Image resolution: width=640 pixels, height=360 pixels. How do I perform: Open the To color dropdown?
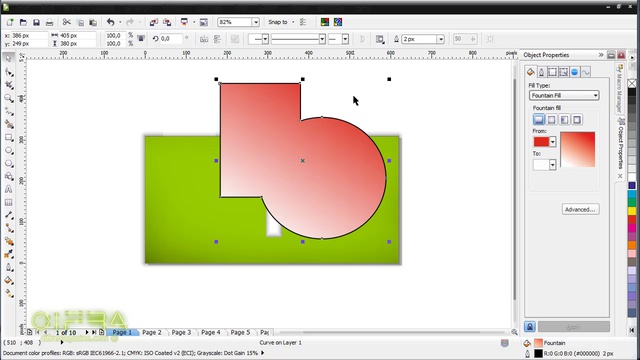(x=553, y=165)
